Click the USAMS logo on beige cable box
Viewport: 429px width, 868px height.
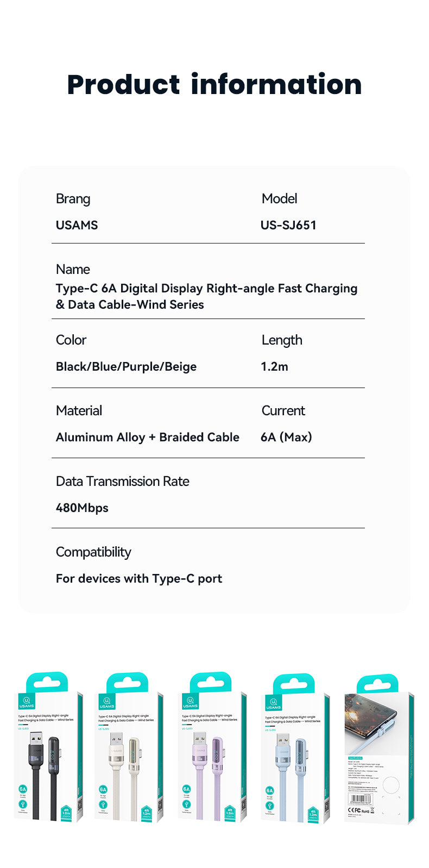(107, 702)
